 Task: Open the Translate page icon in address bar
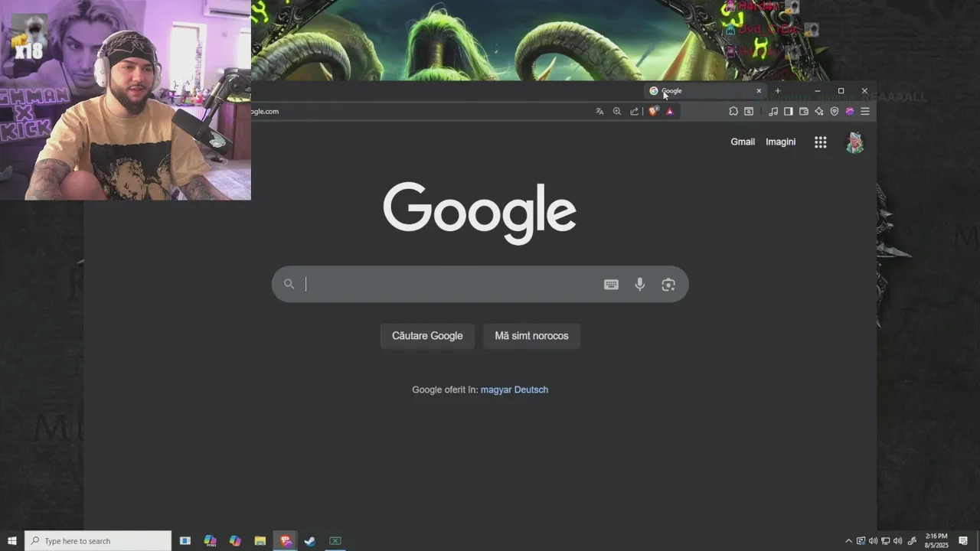(x=599, y=112)
